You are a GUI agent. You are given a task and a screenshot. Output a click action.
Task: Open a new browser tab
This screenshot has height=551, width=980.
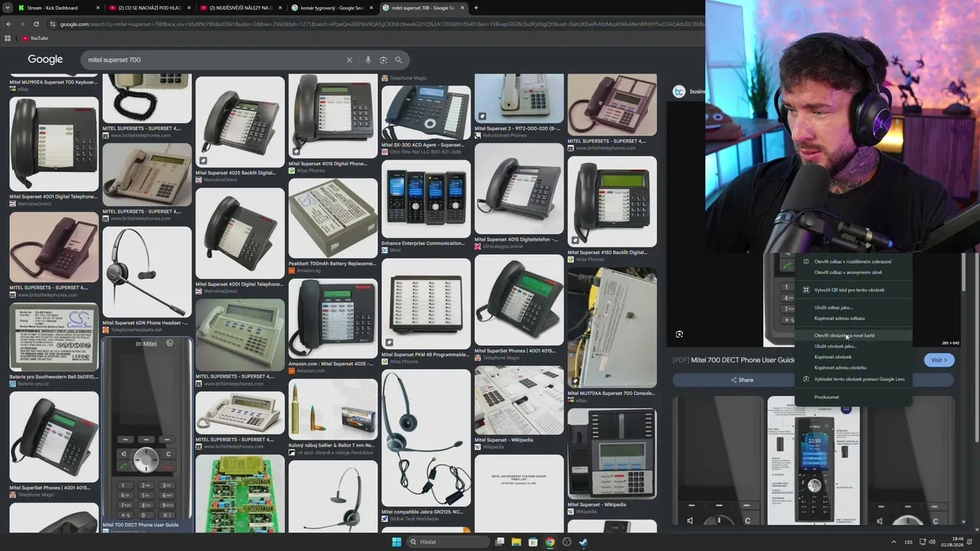[x=475, y=8]
